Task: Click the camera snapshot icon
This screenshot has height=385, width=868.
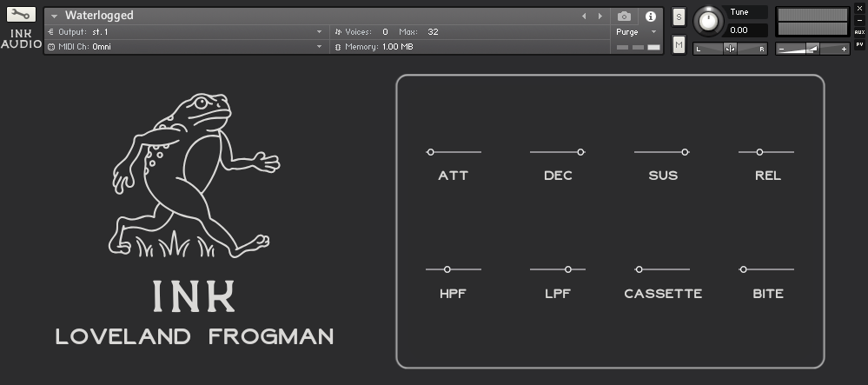Action: [x=624, y=17]
